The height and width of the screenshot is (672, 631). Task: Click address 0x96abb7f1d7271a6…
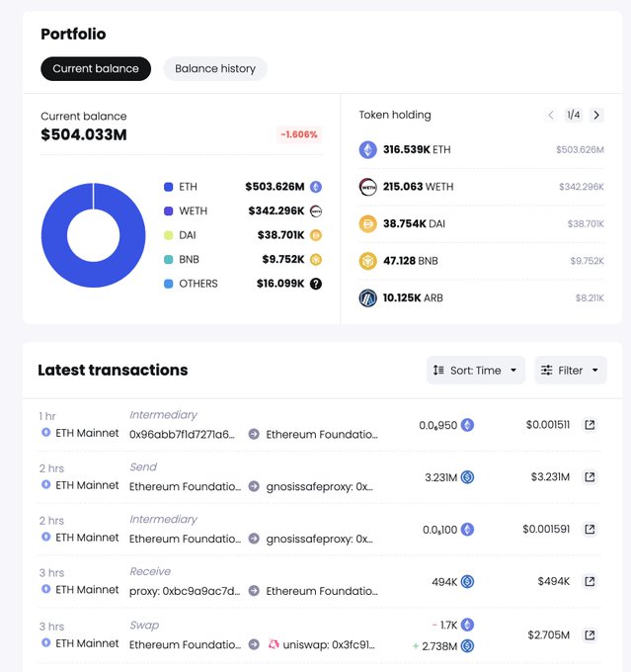[x=182, y=435]
